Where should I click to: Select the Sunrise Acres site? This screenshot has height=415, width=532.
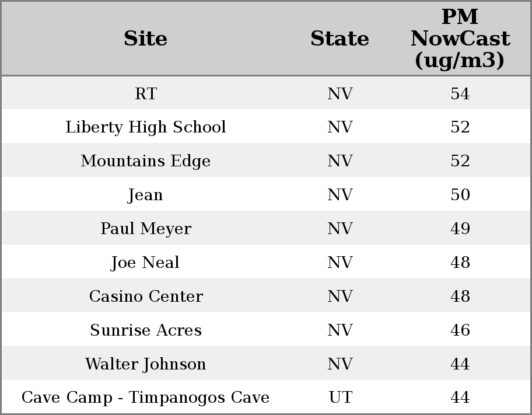click(x=145, y=330)
